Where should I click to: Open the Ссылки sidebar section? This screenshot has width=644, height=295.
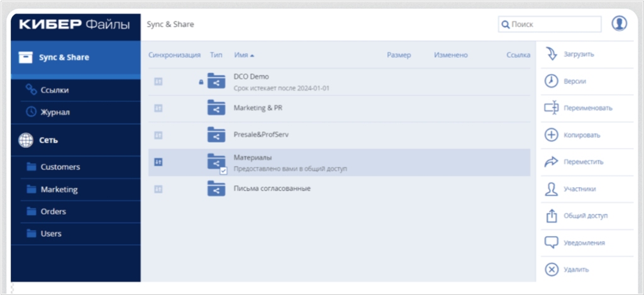point(55,90)
